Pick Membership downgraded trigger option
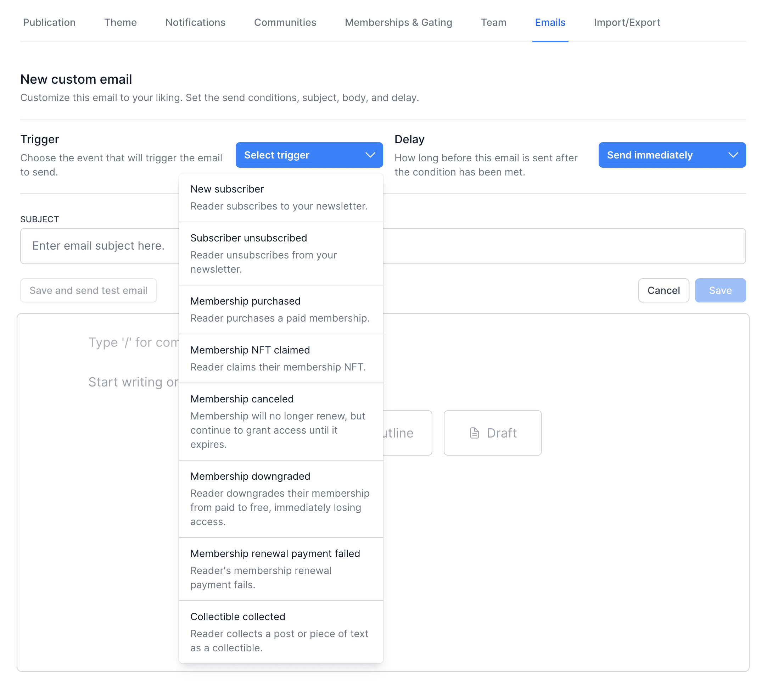Screen dimensions: 784x696 click(x=281, y=499)
